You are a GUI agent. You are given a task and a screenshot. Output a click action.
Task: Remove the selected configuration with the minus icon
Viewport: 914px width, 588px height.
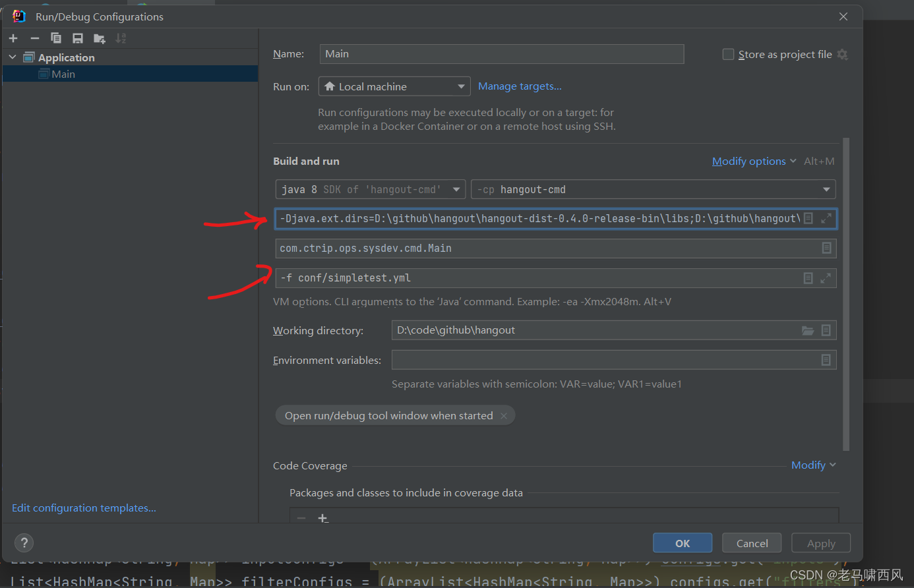click(35, 38)
